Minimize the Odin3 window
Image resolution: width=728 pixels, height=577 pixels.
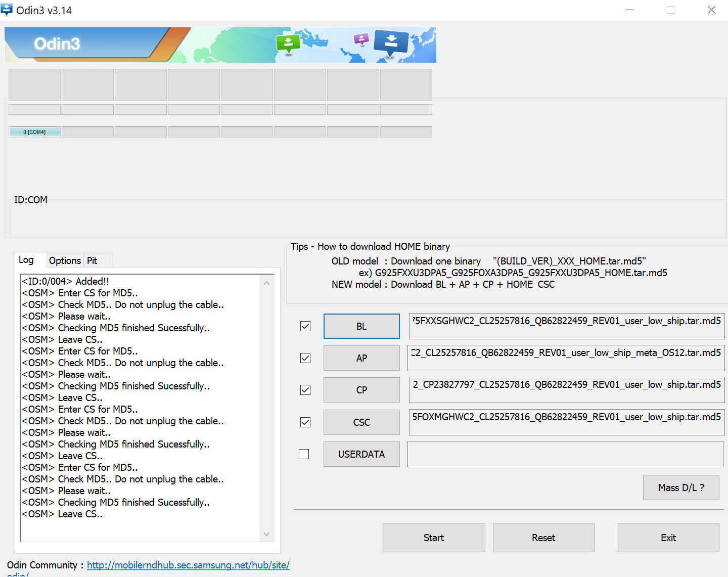point(629,10)
